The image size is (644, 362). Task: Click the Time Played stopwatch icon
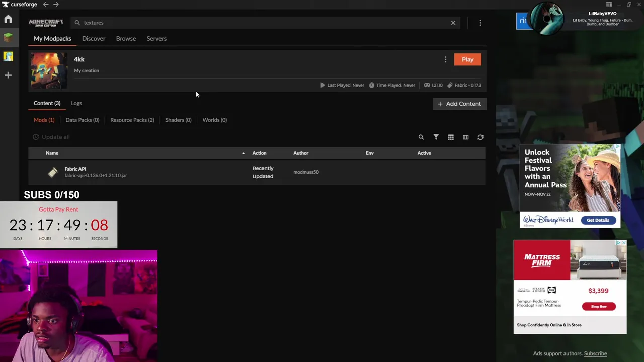[372, 85]
